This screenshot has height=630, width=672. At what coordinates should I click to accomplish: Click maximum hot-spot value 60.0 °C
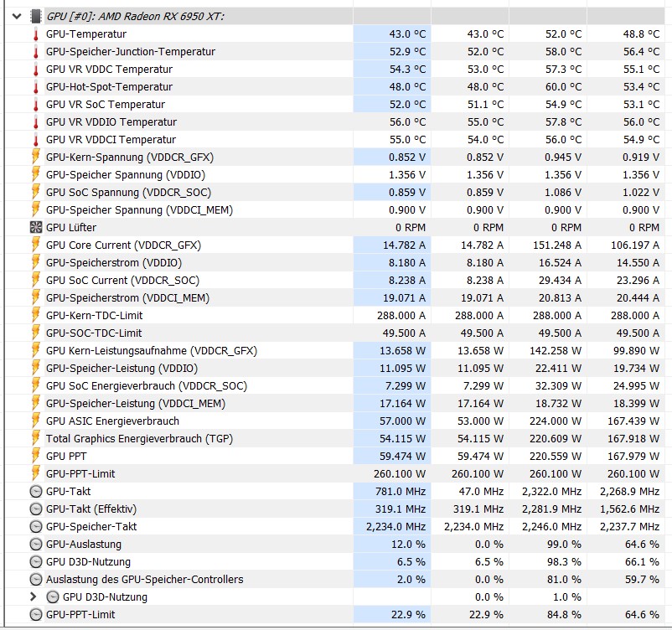point(563,87)
